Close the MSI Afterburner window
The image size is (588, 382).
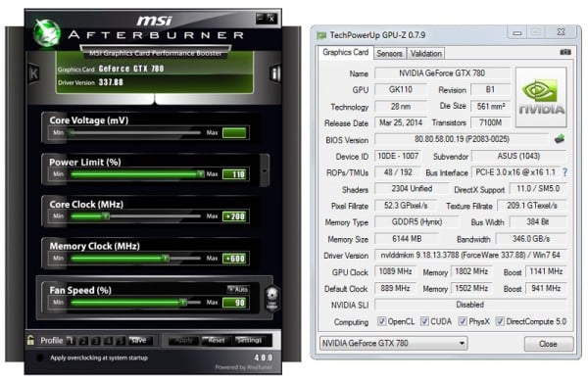[271, 18]
